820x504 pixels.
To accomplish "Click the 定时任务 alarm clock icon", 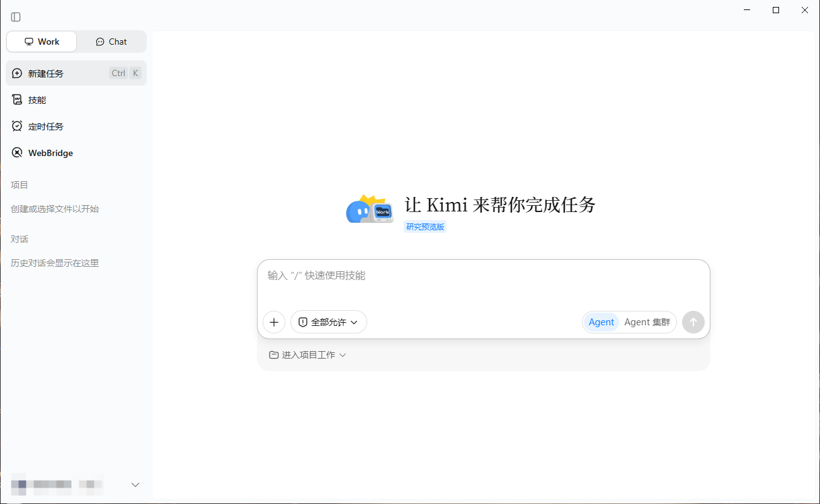I will pos(17,126).
